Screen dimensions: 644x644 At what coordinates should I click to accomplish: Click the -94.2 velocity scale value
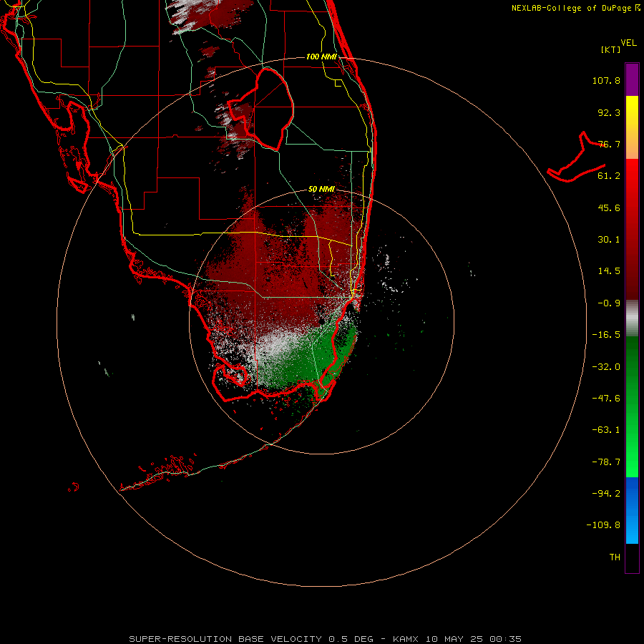coord(606,494)
